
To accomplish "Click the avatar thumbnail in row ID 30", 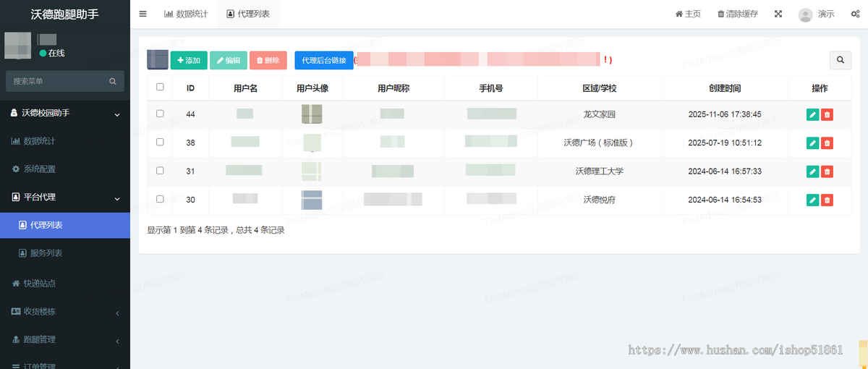I will pyautogui.click(x=312, y=200).
